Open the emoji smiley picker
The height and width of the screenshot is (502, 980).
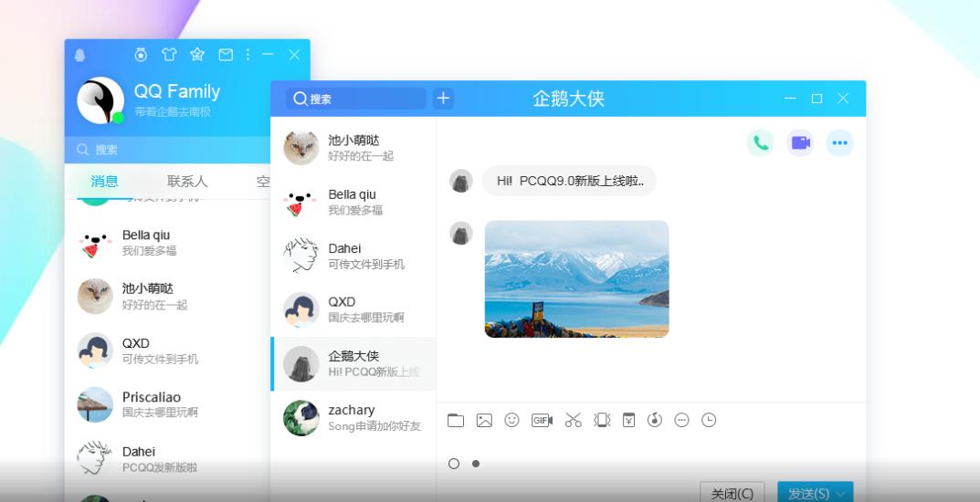(511, 420)
